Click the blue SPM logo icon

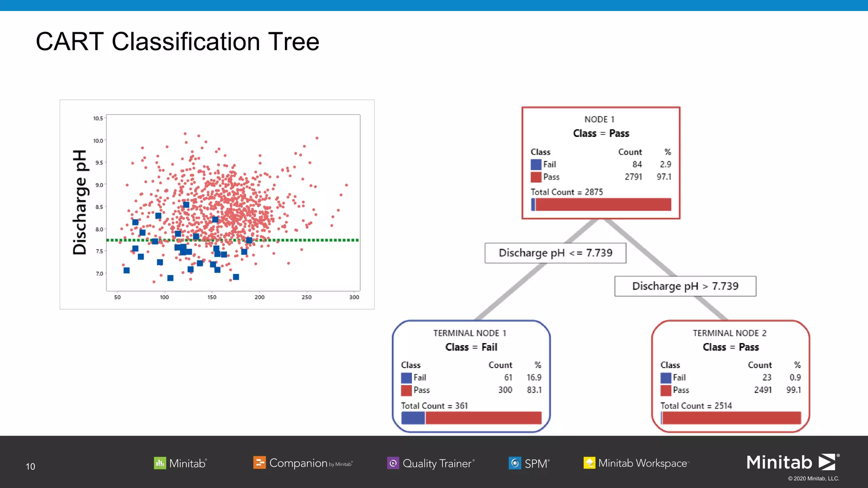pyautogui.click(x=515, y=463)
